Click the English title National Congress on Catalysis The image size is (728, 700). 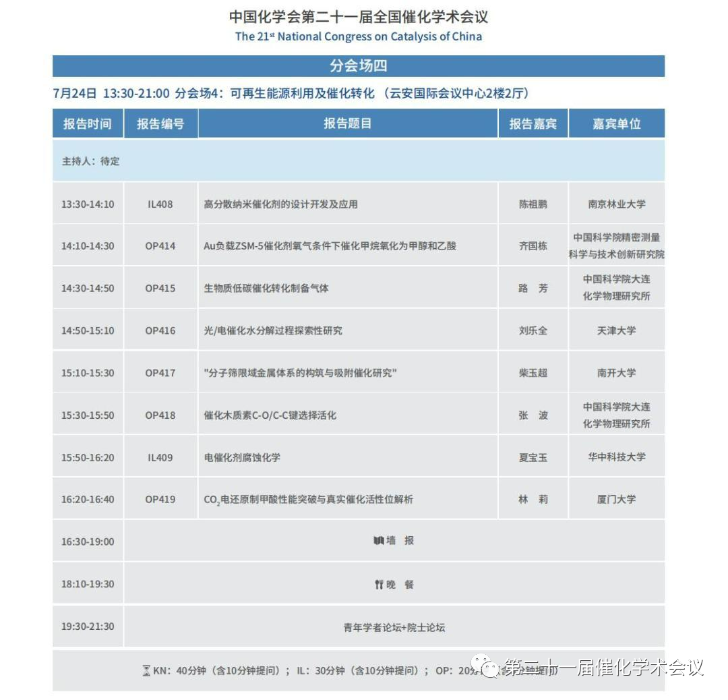click(359, 36)
